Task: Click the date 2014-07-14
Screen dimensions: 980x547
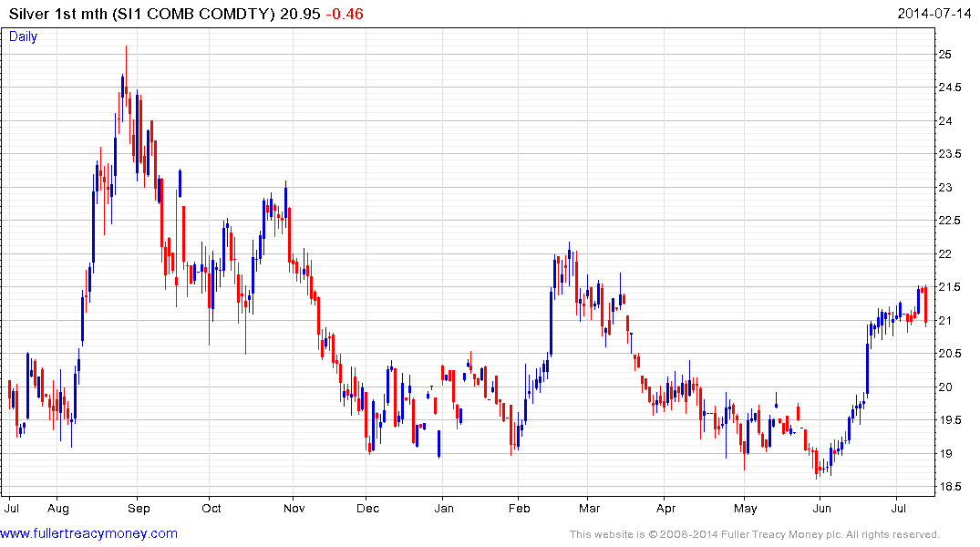Action: click(x=934, y=14)
